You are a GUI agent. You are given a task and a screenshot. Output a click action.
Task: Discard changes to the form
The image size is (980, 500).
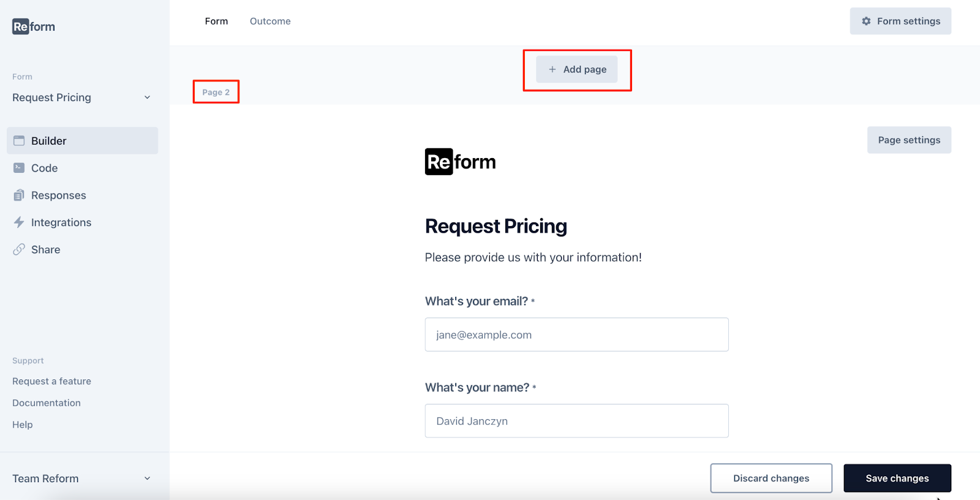(x=771, y=479)
